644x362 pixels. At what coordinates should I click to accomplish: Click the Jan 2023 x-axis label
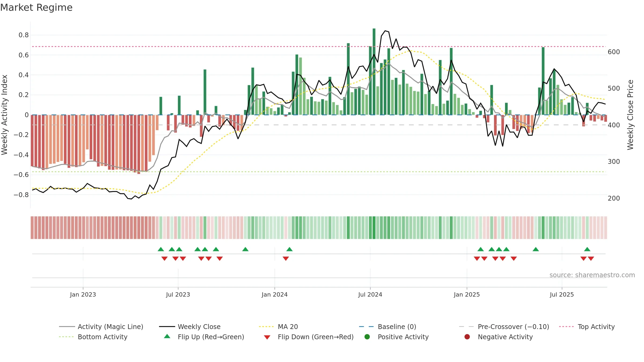point(83,294)
